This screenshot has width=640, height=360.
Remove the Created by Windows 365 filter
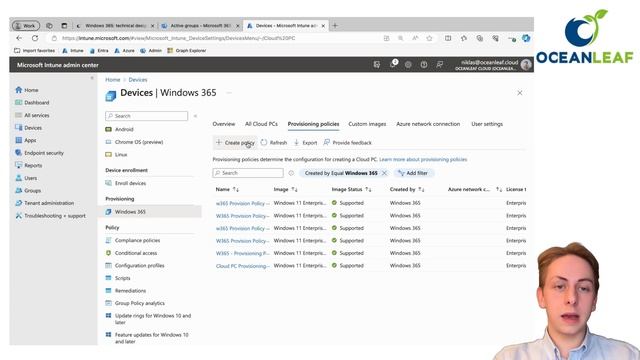(x=384, y=173)
